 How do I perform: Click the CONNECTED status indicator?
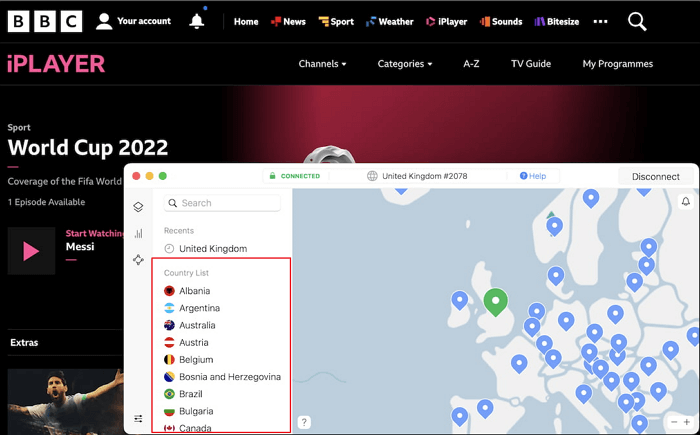pyautogui.click(x=295, y=176)
